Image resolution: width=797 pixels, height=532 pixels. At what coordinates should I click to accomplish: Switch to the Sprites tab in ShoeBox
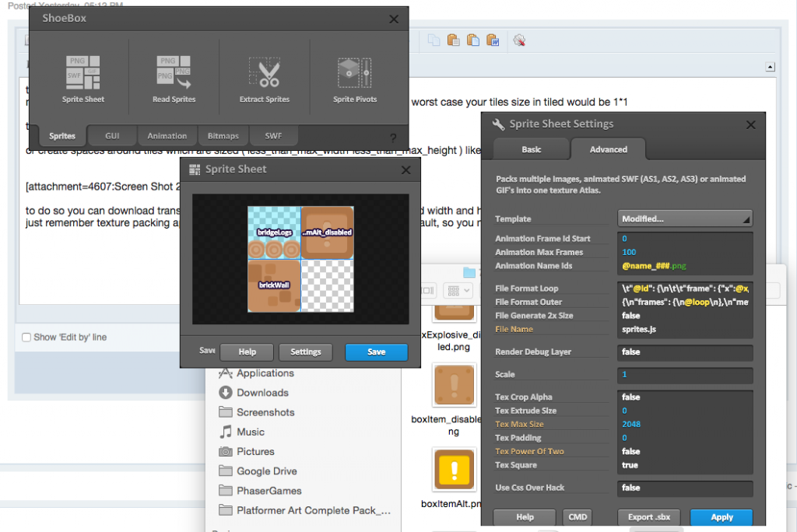(x=62, y=135)
